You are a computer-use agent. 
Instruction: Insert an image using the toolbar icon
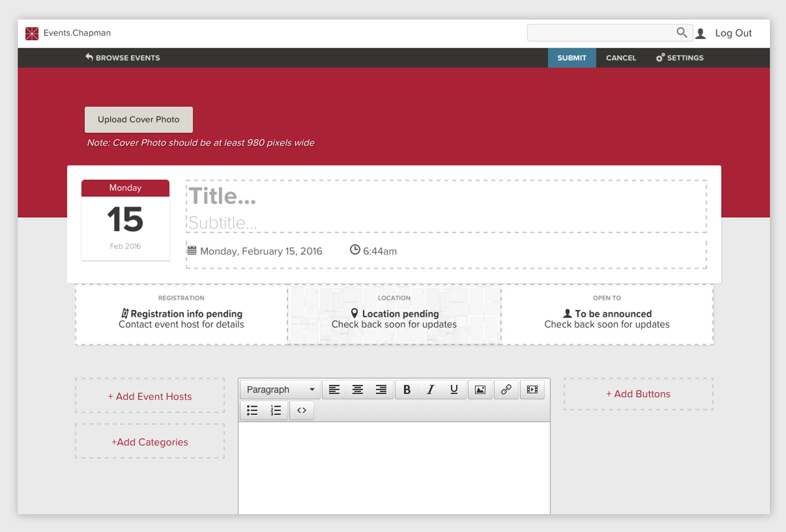(x=480, y=390)
